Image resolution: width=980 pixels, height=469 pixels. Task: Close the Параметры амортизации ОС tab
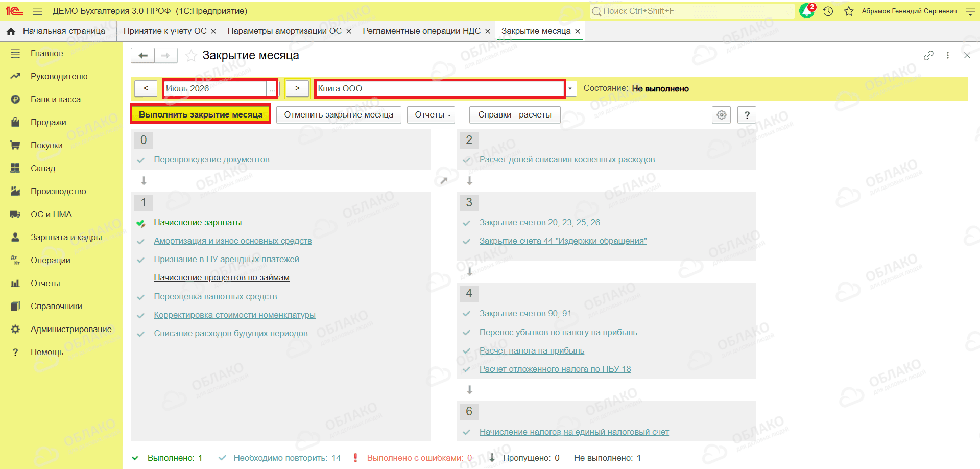349,32
